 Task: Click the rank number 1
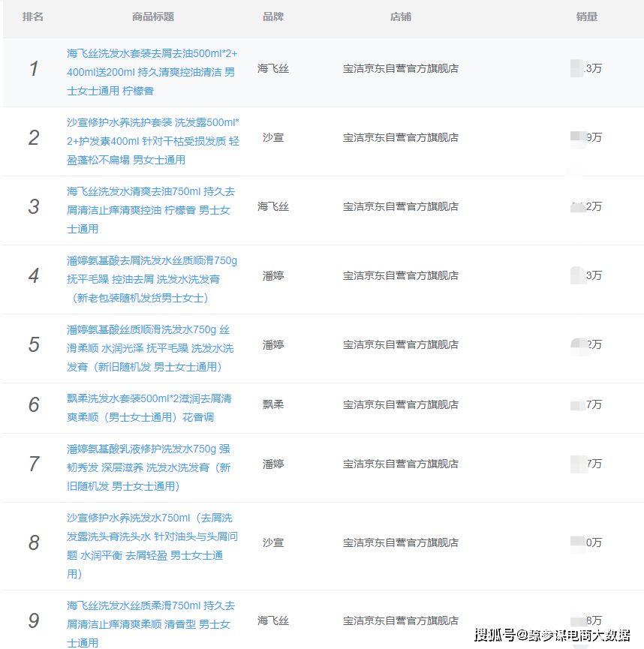pos(34,68)
